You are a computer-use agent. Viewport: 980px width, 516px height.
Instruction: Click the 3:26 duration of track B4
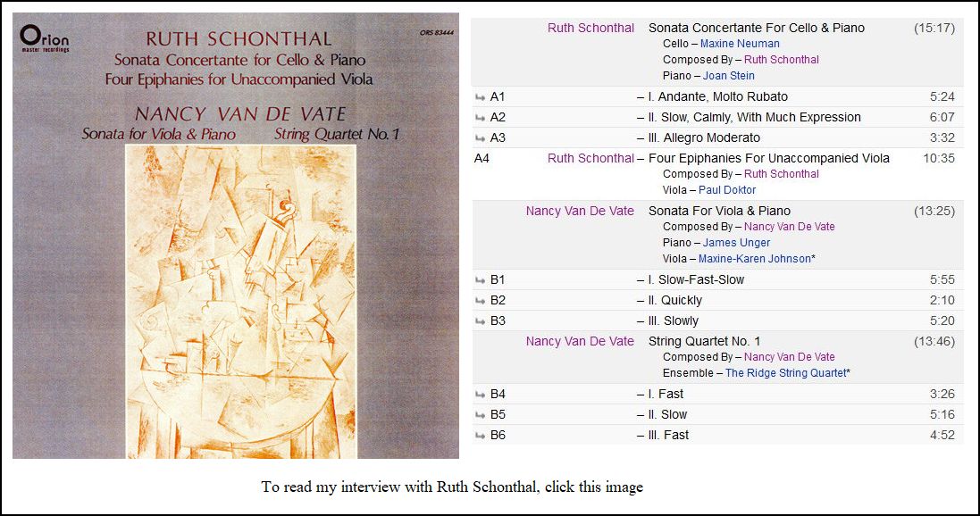(x=942, y=395)
